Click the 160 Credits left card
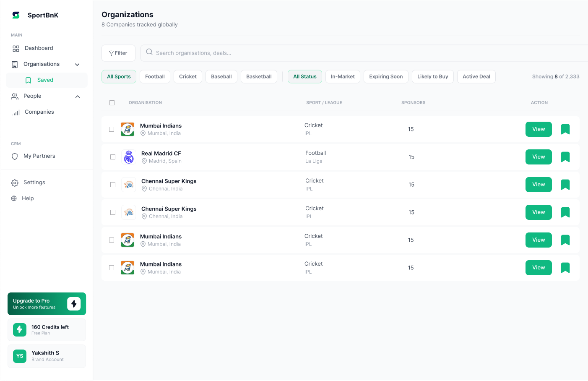 point(47,330)
